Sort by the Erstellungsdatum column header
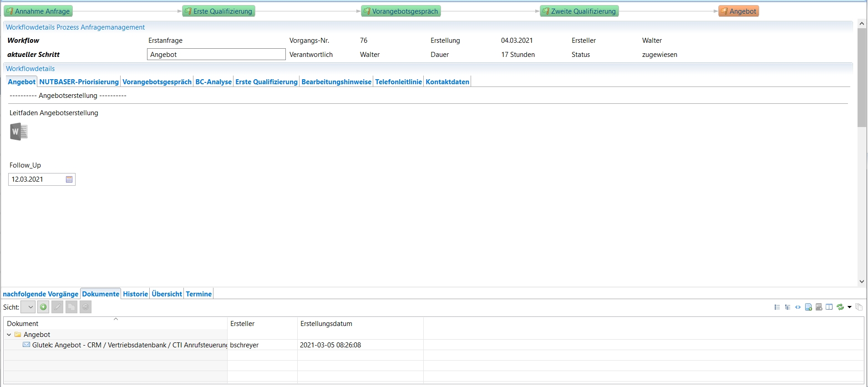The image size is (868, 387). pyautogui.click(x=360, y=324)
